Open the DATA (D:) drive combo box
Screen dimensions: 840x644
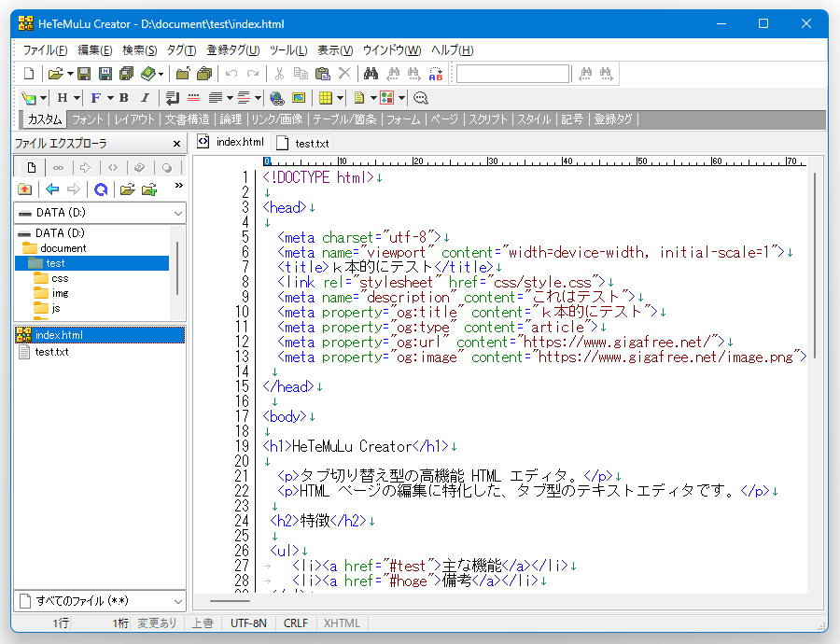tap(100, 213)
